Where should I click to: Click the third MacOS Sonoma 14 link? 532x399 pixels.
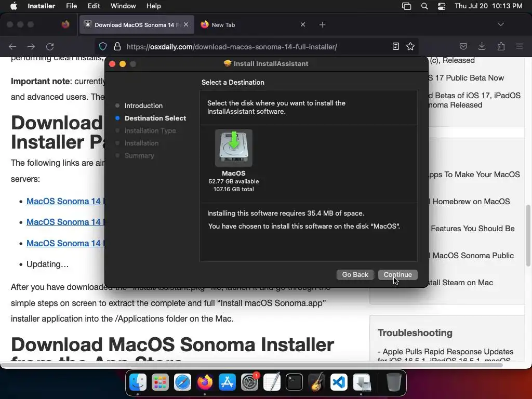pyautogui.click(x=65, y=243)
